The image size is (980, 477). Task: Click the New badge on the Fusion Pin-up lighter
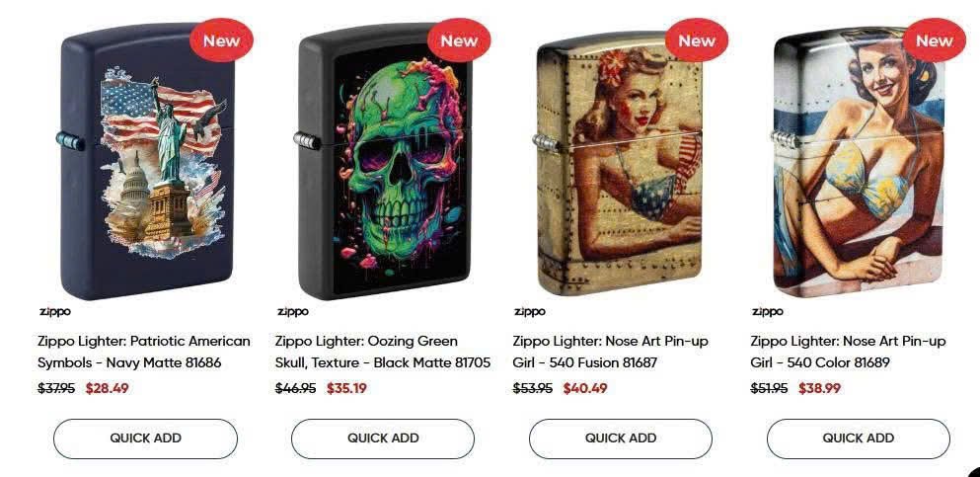pos(696,40)
